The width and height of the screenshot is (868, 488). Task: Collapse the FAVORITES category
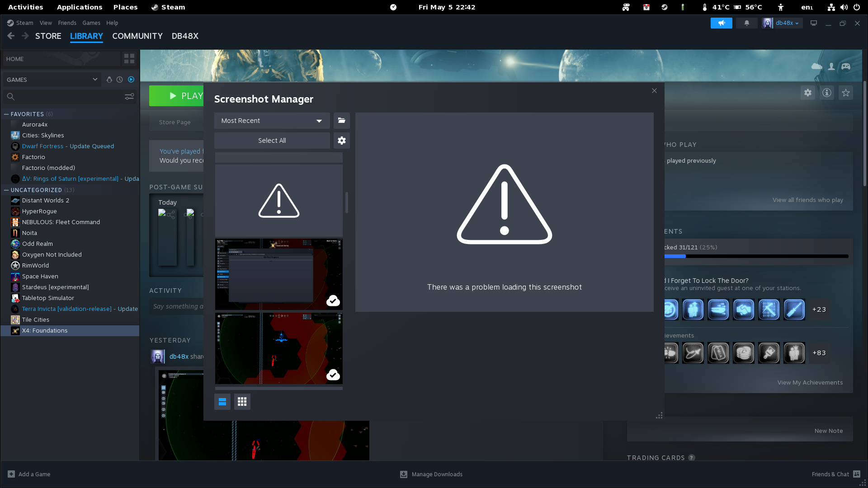(x=6, y=114)
